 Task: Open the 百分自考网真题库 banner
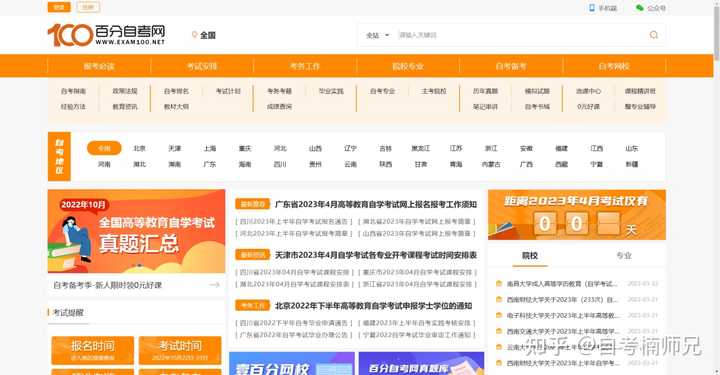[x=422, y=364]
